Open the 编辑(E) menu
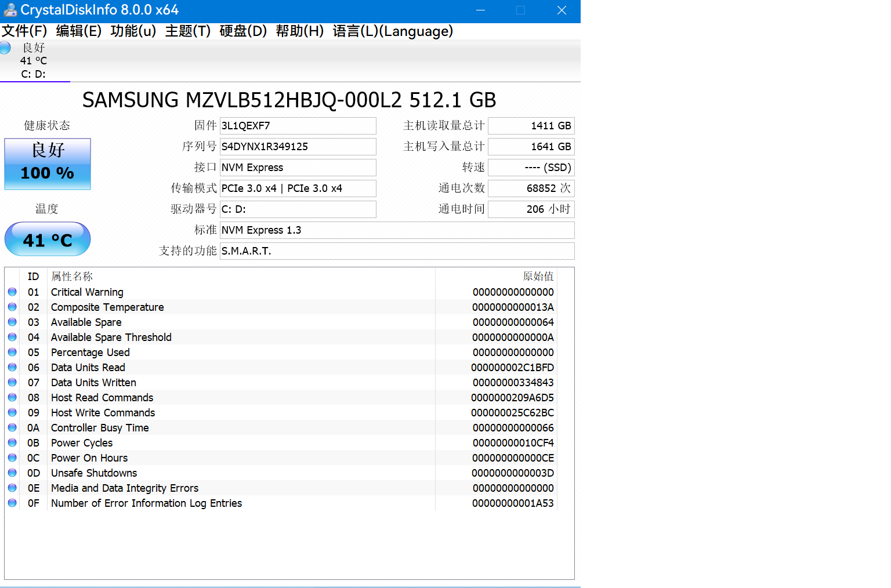This screenshot has height=588, width=891. (x=79, y=31)
